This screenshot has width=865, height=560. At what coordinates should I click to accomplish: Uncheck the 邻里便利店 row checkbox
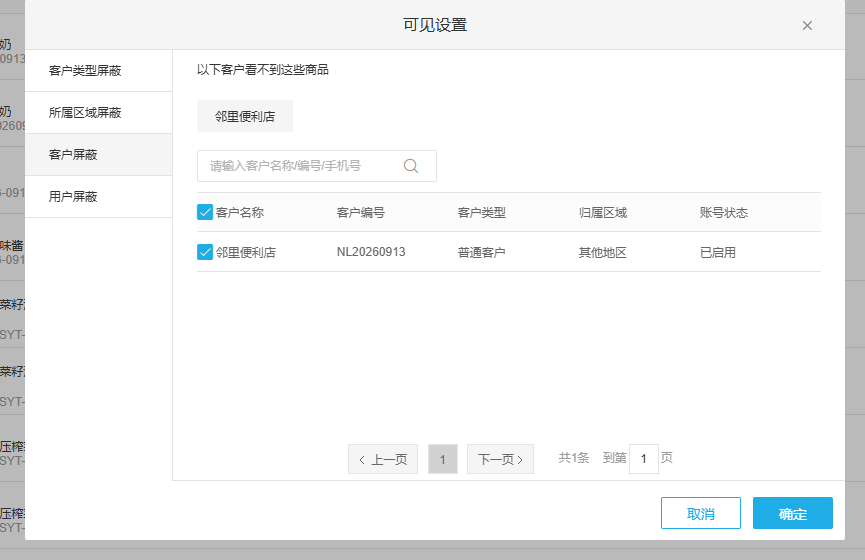tap(205, 252)
